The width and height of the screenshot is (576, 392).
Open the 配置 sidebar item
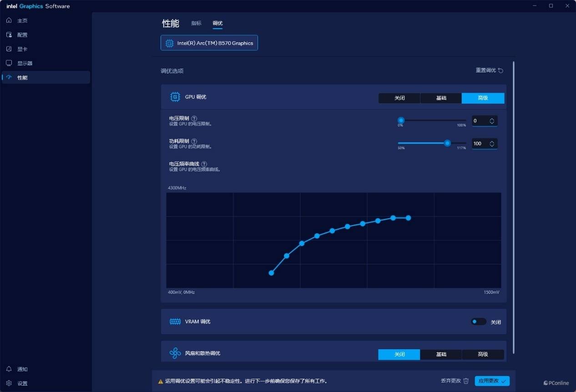[45, 35]
